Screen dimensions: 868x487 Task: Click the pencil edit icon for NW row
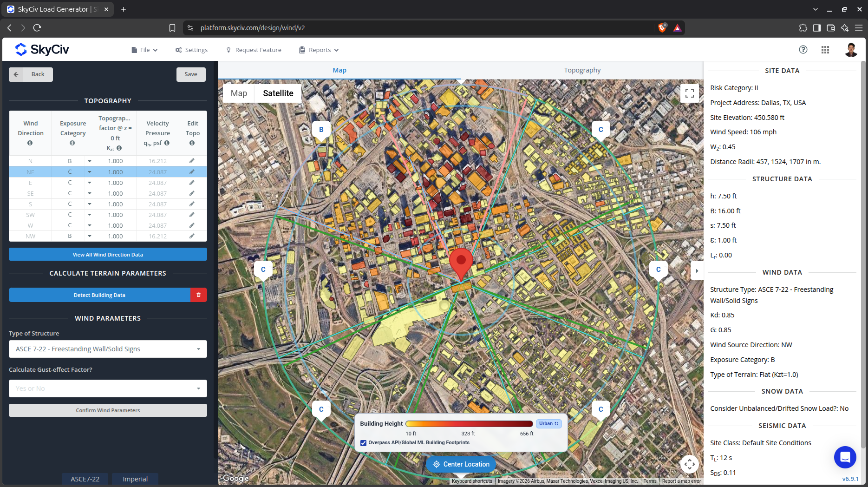tap(192, 236)
